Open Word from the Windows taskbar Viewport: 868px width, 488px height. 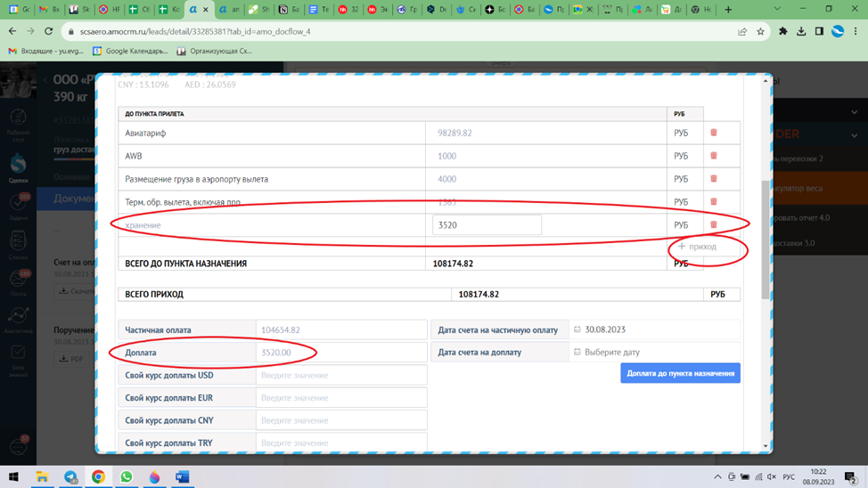[183, 477]
